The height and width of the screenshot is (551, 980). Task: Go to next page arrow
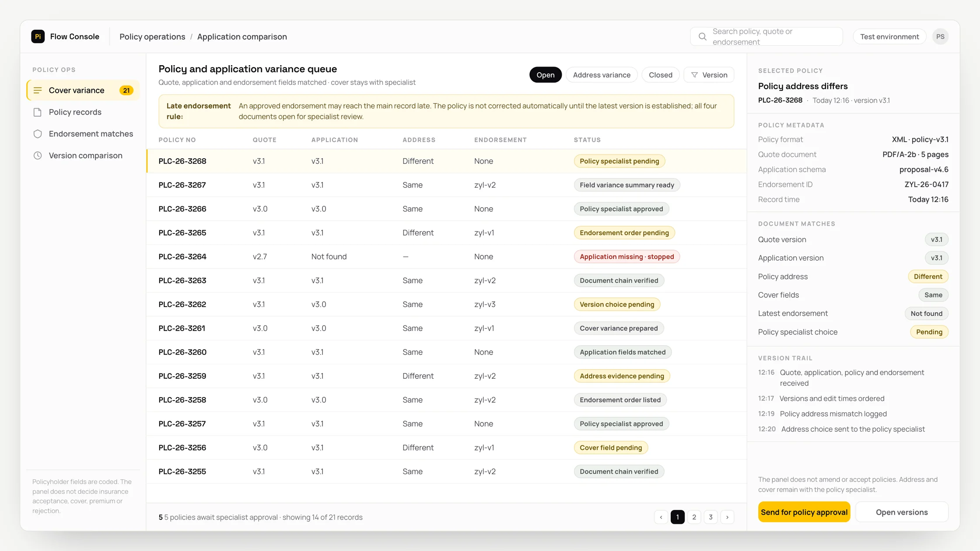pos(727,517)
